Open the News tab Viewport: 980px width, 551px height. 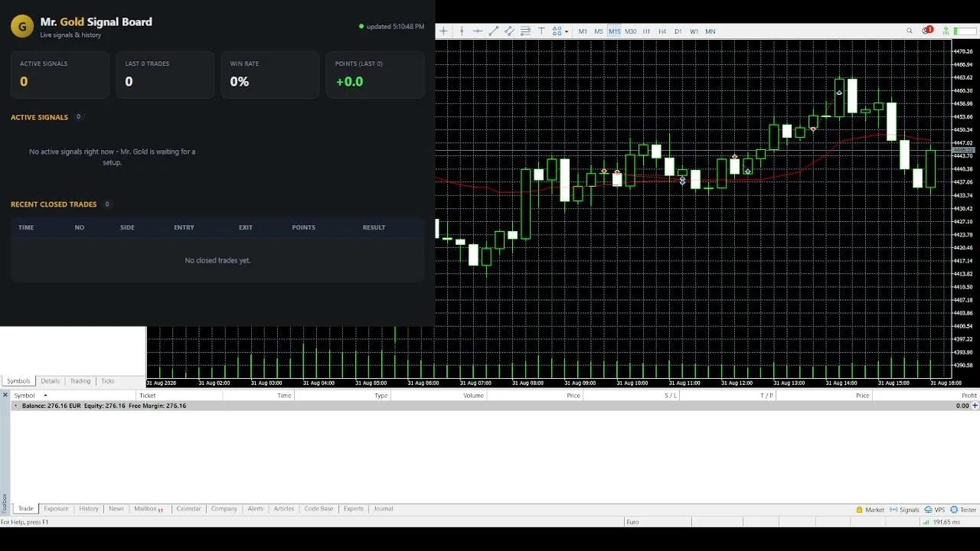116,509
